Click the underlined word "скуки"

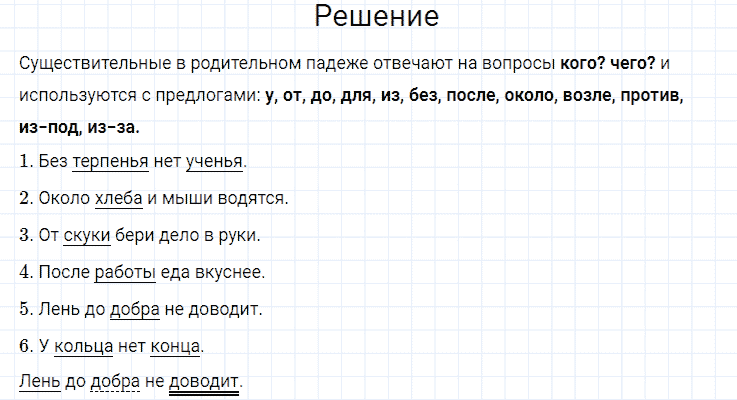(x=86, y=235)
